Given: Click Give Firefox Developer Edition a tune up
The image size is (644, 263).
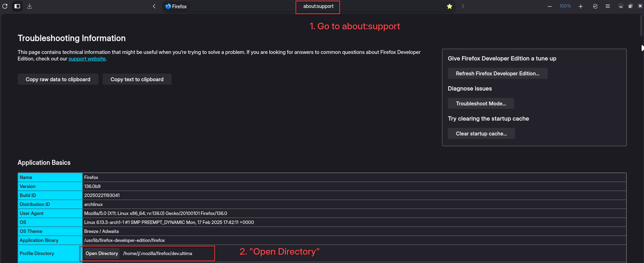Looking at the screenshot, I should tap(502, 58).
